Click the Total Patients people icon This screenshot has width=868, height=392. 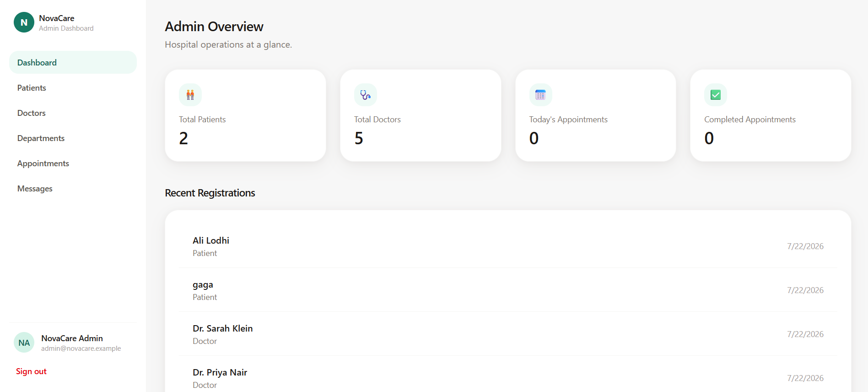point(190,95)
